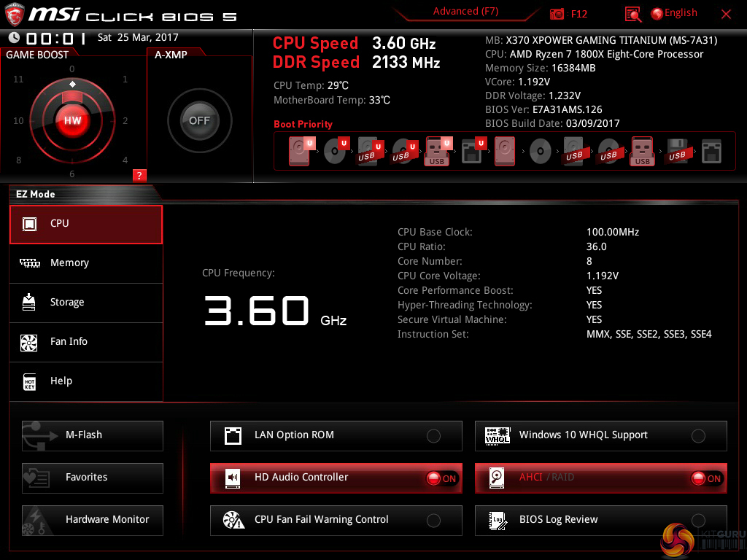Screen dimensions: 747x560
Task: Click the Memory Size 16384MB text
Action: 541,68
